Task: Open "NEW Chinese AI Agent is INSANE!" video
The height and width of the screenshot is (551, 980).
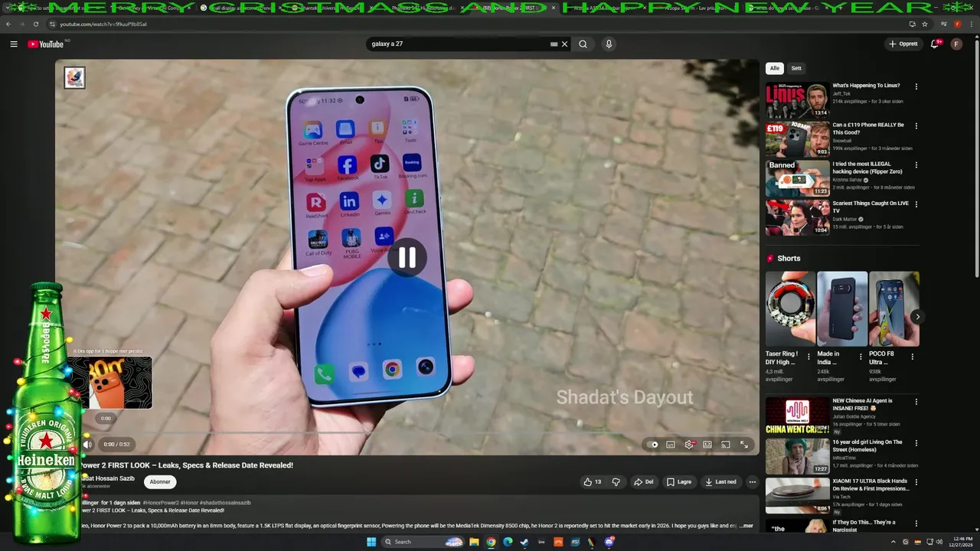Action: coord(797,416)
